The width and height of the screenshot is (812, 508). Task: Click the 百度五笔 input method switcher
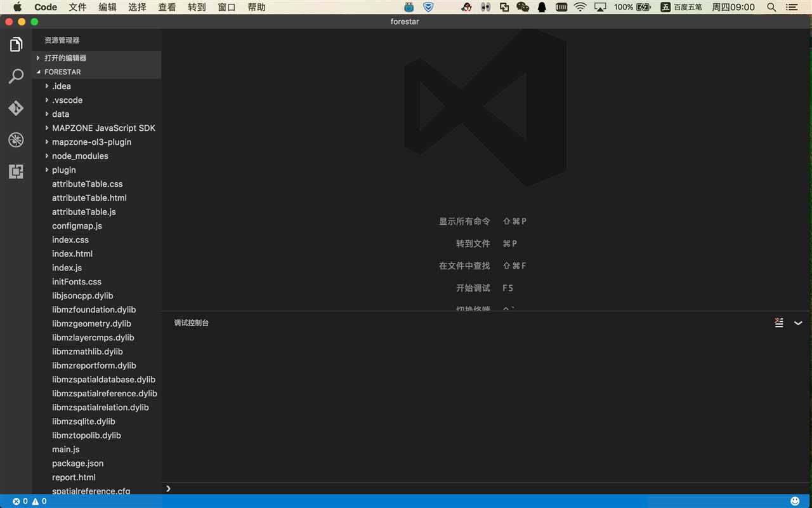coord(681,7)
